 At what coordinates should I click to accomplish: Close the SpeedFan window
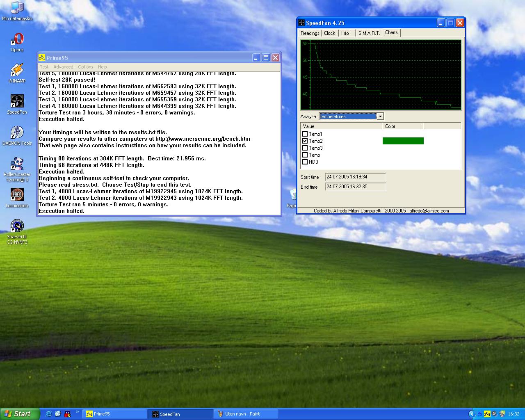(460, 23)
